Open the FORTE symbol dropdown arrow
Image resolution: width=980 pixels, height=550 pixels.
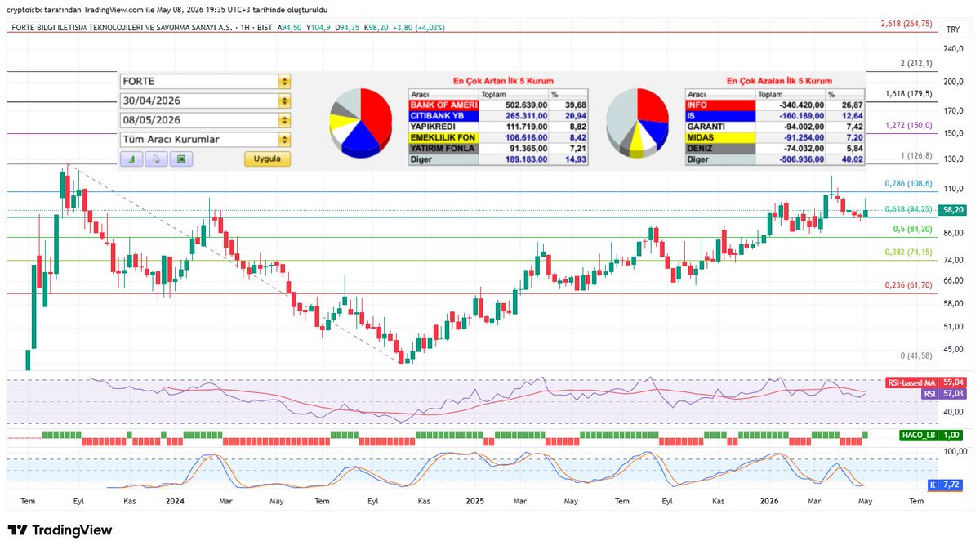[x=284, y=82]
